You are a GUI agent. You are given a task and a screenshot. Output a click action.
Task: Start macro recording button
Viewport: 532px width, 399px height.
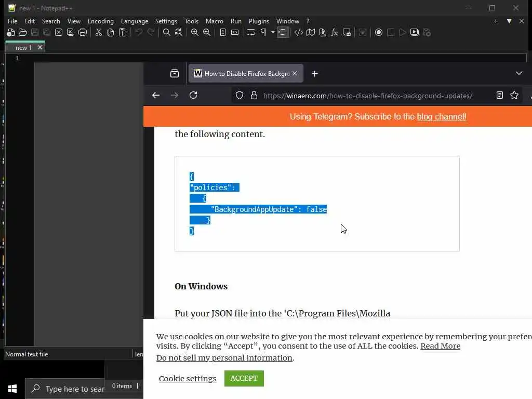(379, 33)
